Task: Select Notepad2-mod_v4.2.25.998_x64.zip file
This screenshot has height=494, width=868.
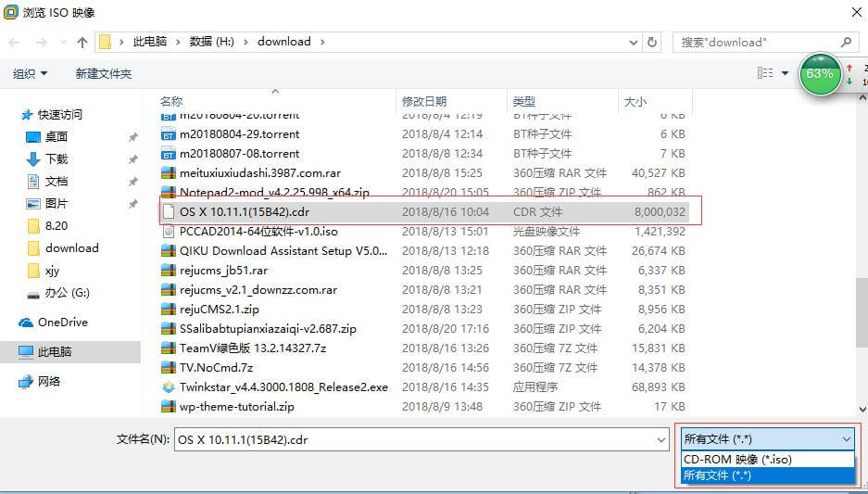Action: click(274, 193)
